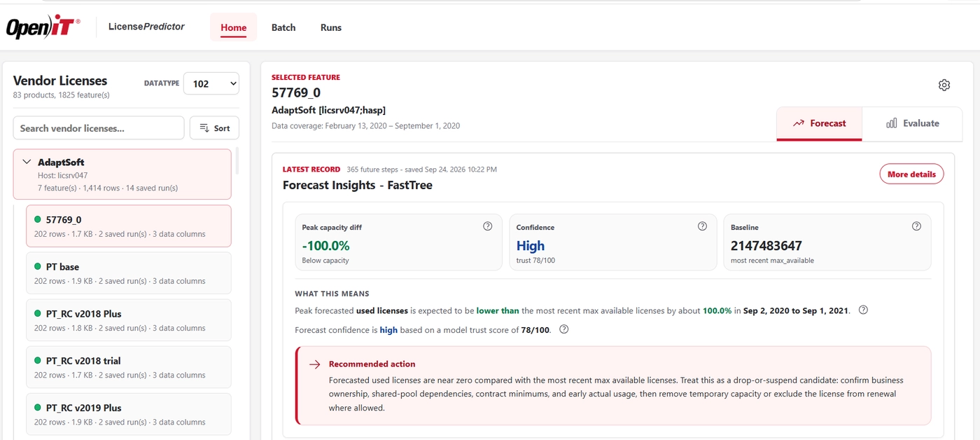Image resolution: width=980 pixels, height=440 pixels.
Task: Click the Data coverage date range text
Action: pyautogui.click(x=365, y=126)
